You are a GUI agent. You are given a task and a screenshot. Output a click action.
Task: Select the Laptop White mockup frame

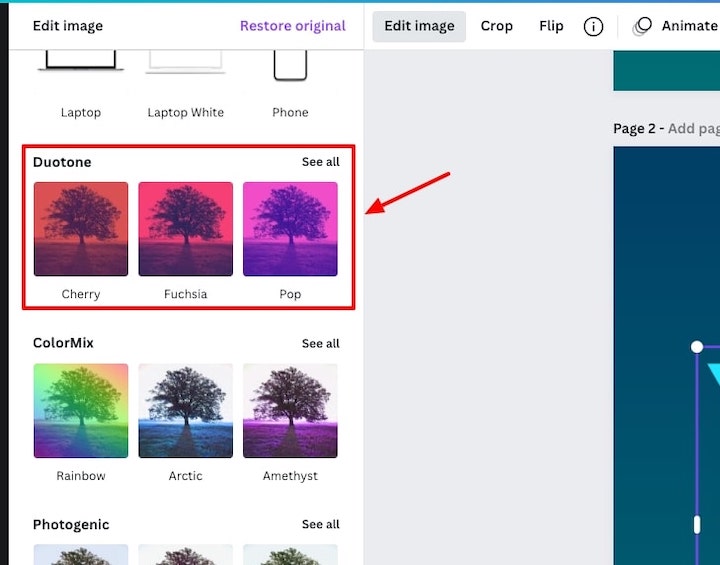pyautogui.click(x=186, y=67)
